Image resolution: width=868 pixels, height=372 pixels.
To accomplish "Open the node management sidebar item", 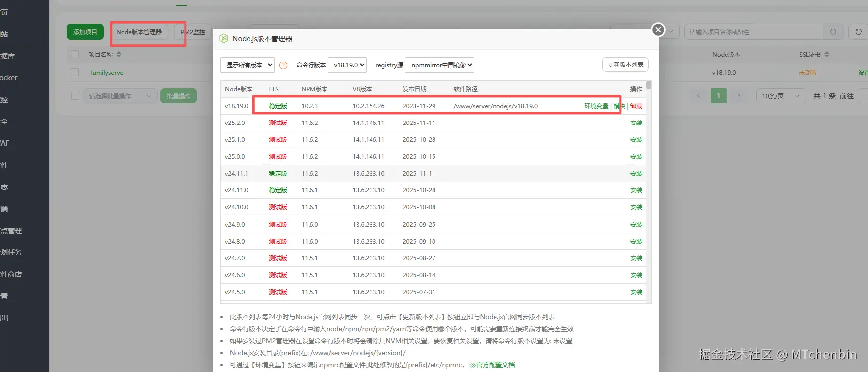I will [11, 231].
